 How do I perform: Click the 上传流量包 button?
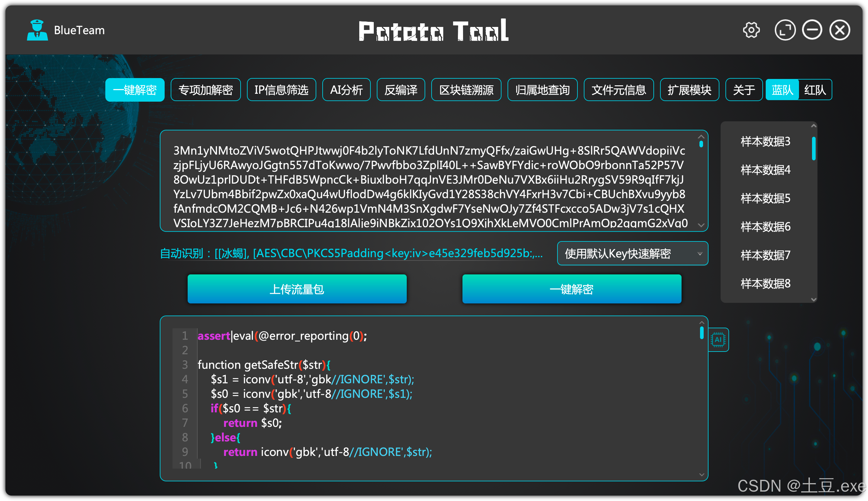[x=297, y=289]
